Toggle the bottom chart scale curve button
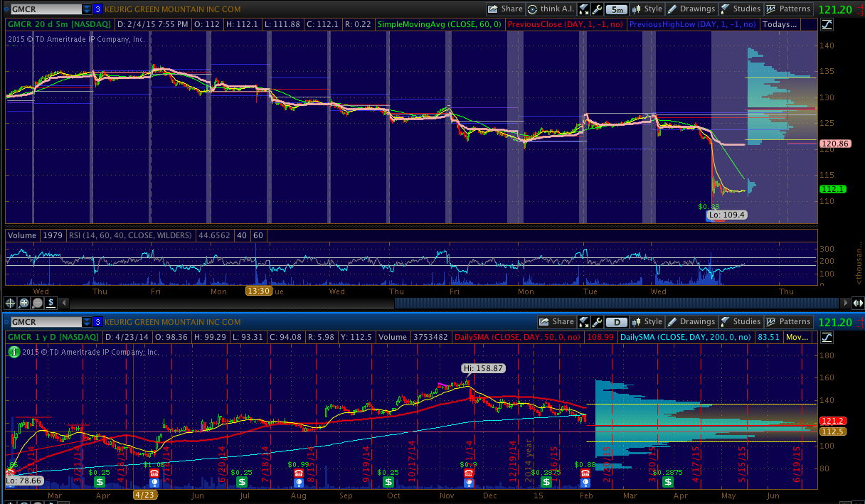Image resolution: width=865 pixels, height=504 pixels. point(827,338)
